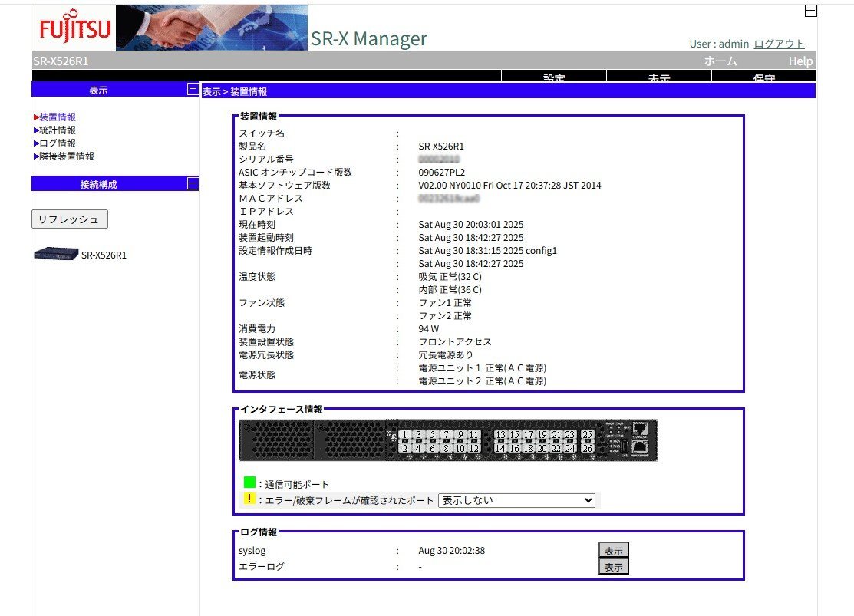854x616 pixels.
Task: Click port 26 on switch image
Action: (x=587, y=448)
